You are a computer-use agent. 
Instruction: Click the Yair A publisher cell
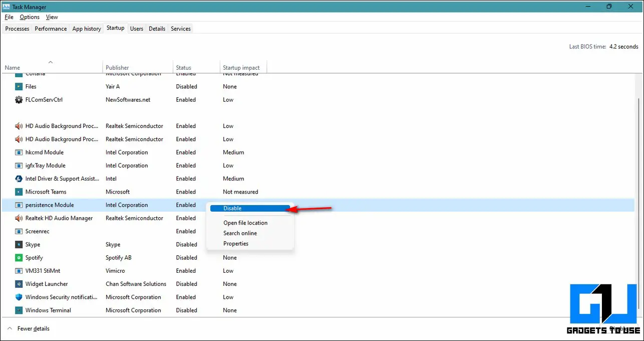point(113,87)
